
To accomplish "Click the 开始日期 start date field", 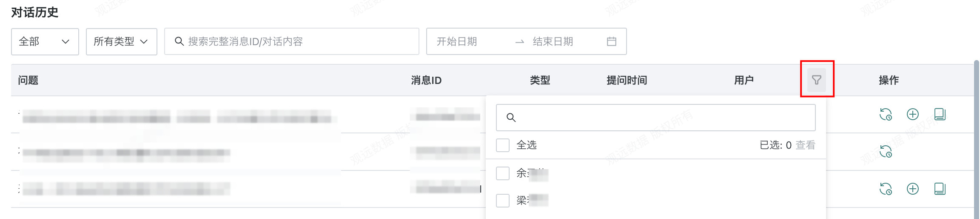I will click(x=457, y=41).
